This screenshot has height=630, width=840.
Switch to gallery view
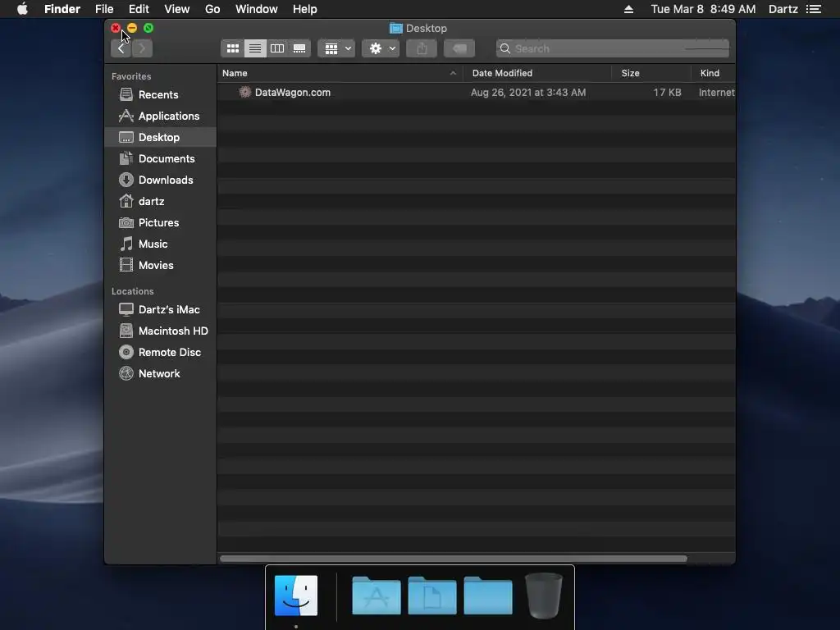tap(299, 48)
